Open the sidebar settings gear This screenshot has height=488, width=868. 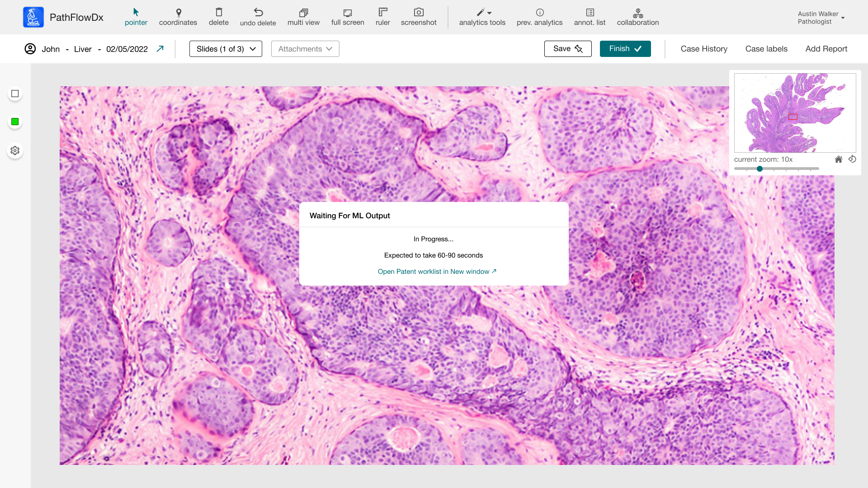[15, 150]
